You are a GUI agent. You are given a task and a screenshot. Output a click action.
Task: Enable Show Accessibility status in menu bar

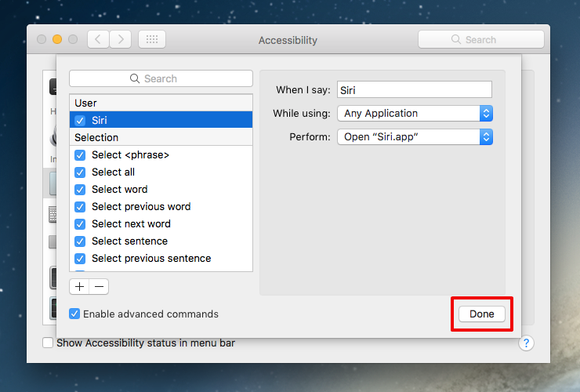[x=48, y=343]
